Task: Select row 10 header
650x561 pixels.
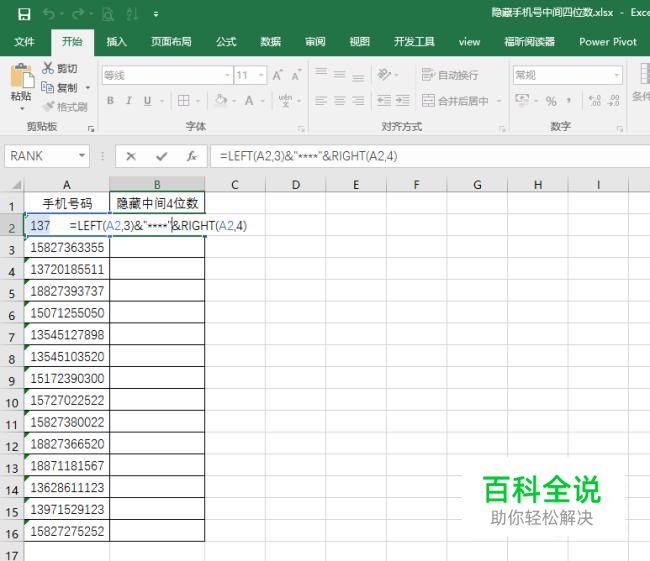Action: coord(12,402)
